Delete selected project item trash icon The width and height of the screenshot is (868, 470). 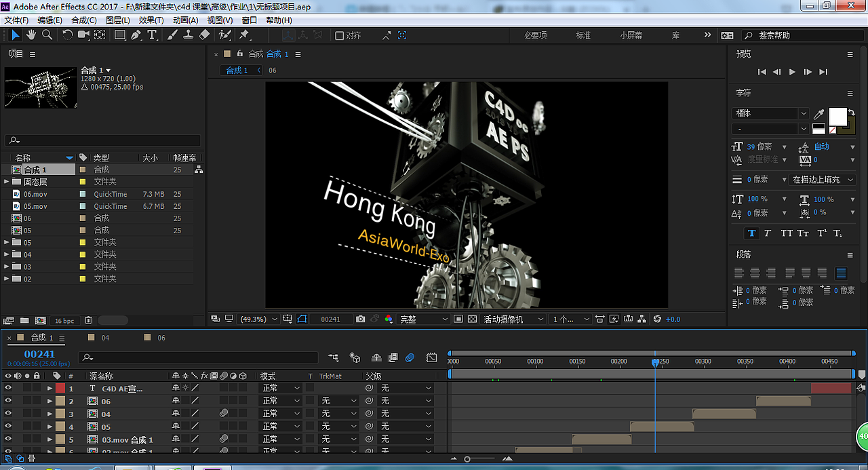pos(88,320)
